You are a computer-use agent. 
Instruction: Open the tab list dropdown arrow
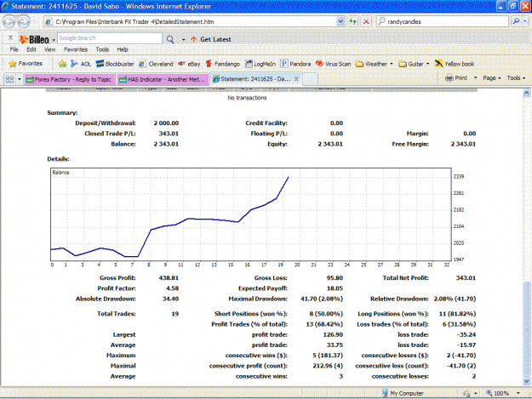click(x=19, y=79)
